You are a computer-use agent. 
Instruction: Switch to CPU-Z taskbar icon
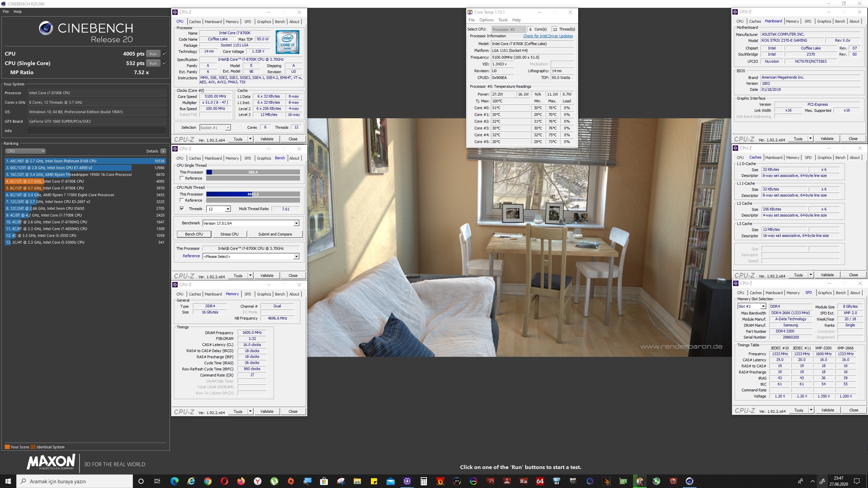click(407, 481)
